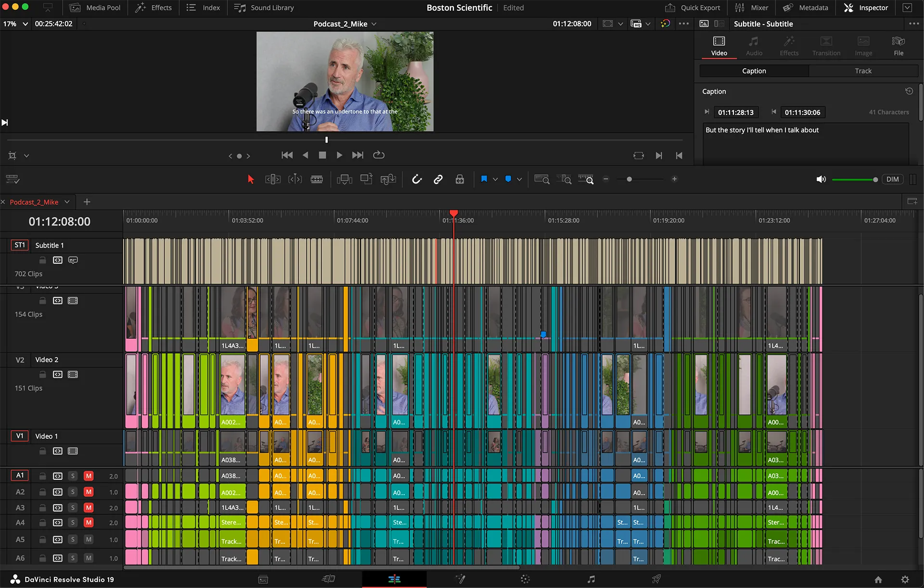Open the Podcast_2_Mike timeline tab dropdown
The image size is (924, 588).
[x=67, y=202]
